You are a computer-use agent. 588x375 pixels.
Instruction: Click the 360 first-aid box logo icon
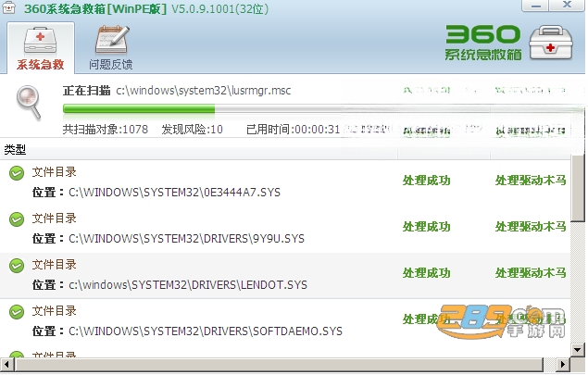[551, 43]
